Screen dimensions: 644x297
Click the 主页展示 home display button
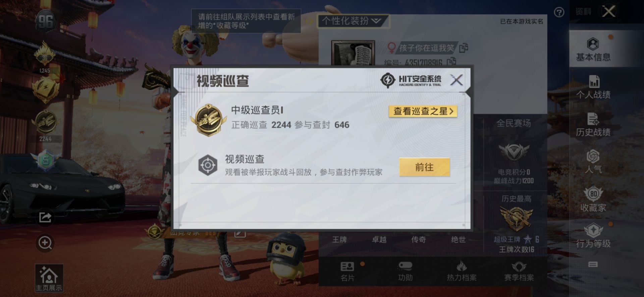click(x=49, y=278)
